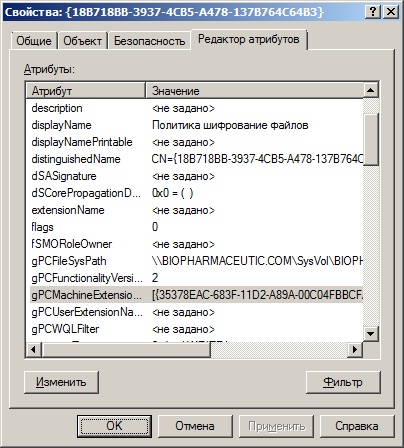404x448 pixels.
Task: Click the horizontal scrollbar thumb
Action: pyautogui.click(x=126, y=349)
